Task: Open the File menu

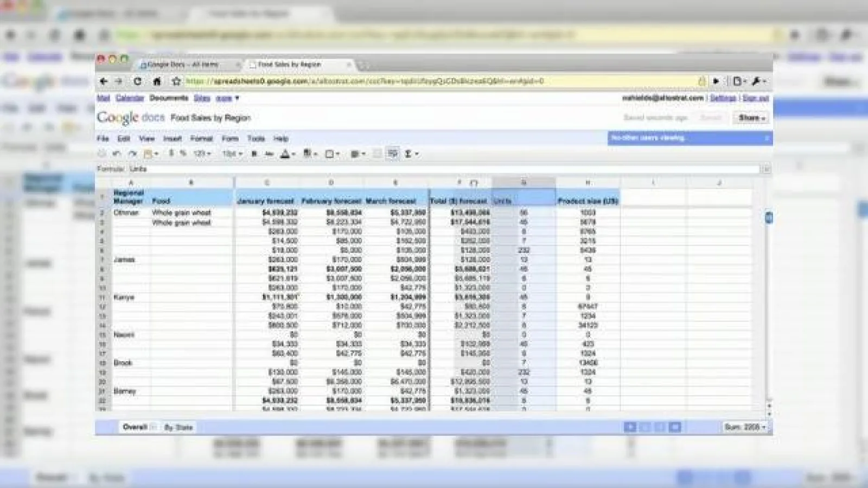Action: 103,139
